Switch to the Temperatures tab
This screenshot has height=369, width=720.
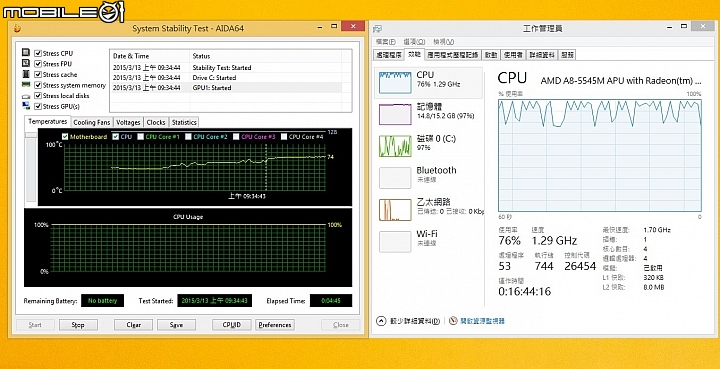point(48,122)
